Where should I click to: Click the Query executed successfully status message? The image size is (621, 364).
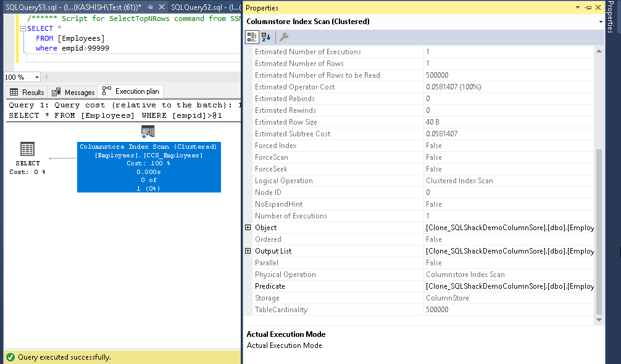64,357
